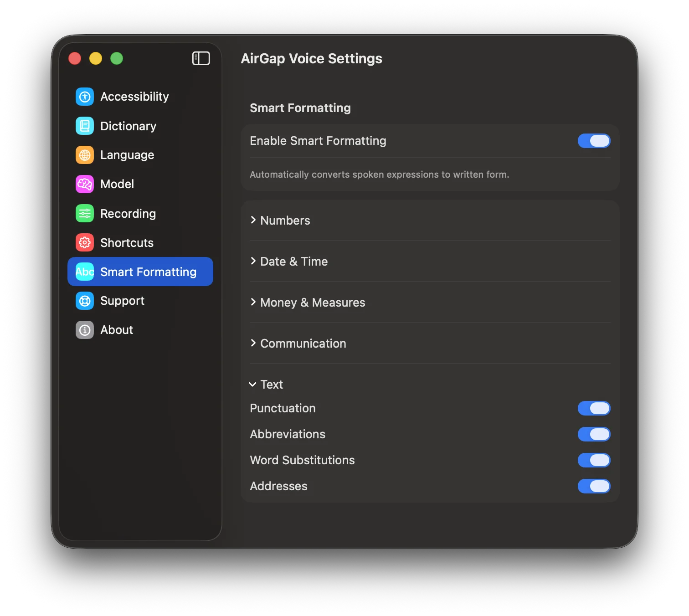Click the Smart Formatting section heading
The width and height of the screenshot is (689, 616).
click(300, 108)
